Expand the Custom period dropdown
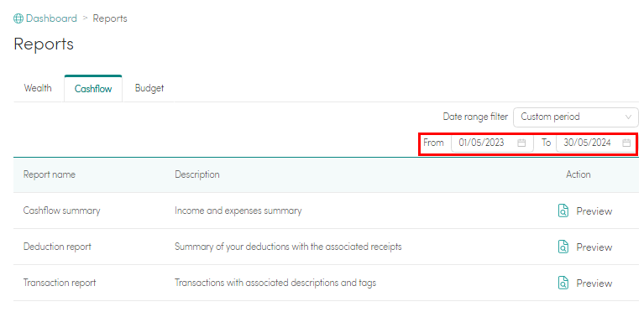This screenshot has height=312, width=644. pos(576,117)
